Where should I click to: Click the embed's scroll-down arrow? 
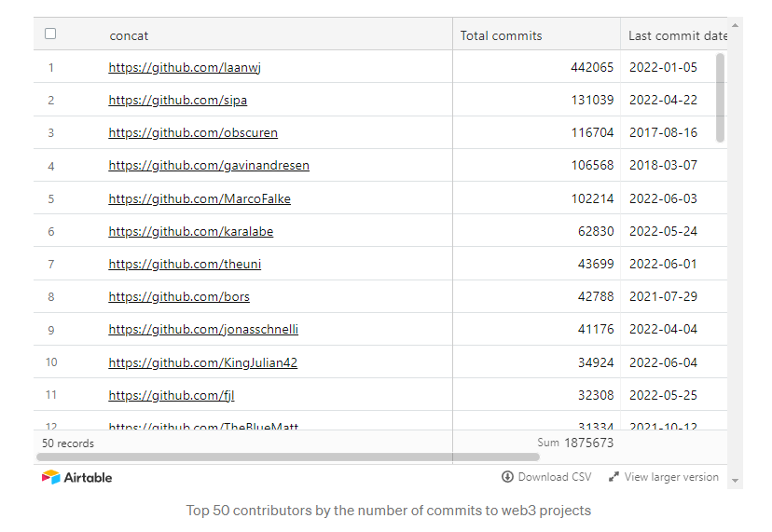(x=736, y=481)
